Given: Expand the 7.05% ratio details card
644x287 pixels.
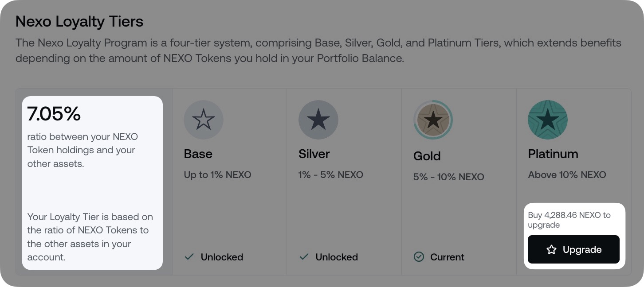Looking at the screenshot, I should pyautogui.click(x=92, y=182).
